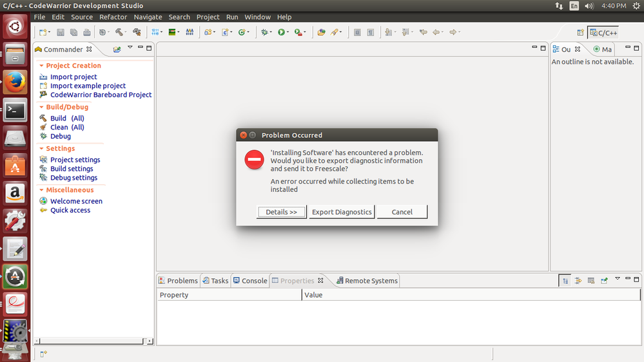
Task: Click the New C/C++ project icon
Action: coord(208,32)
